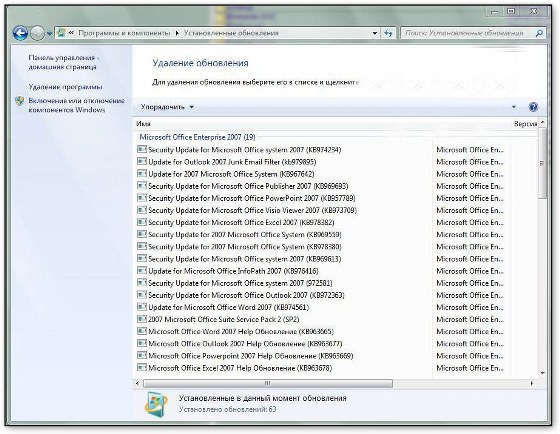This screenshot has width=560, height=434.
Task: Open Включение или отключение компонентов Windows
Action: pos(76,105)
